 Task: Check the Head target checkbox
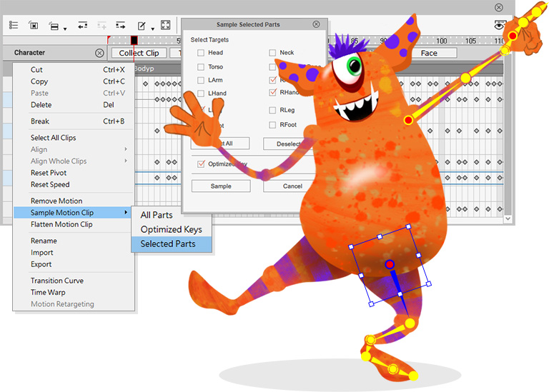pyautogui.click(x=201, y=53)
